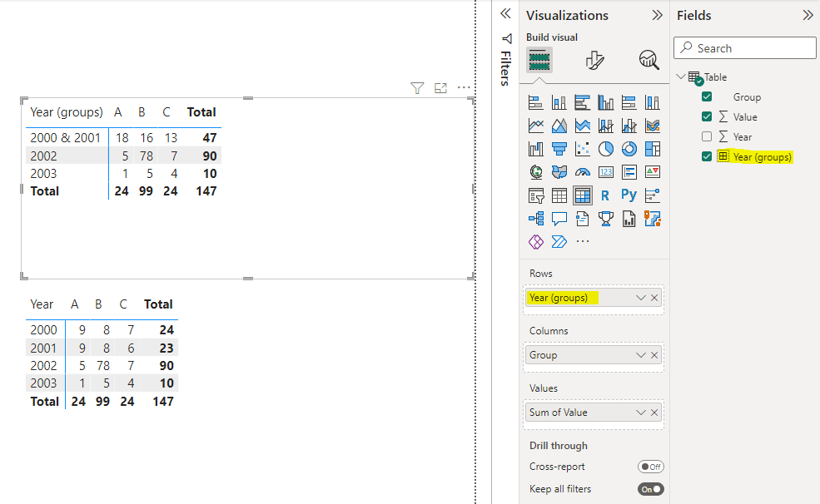Click the Fields search box
Viewport: 820px width, 504px height.
745,48
